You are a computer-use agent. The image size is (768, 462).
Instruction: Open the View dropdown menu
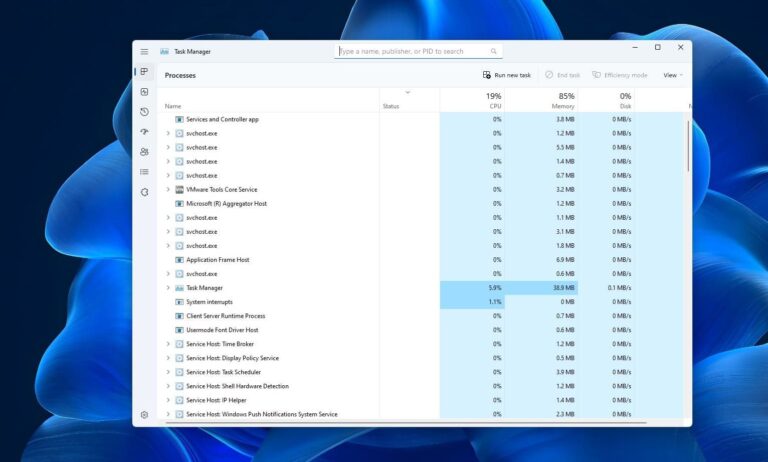[673, 75]
